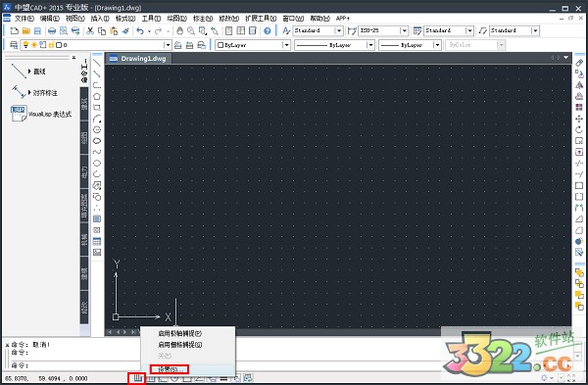The height and width of the screenshot is (385, 588).
Task: Select the Move tool in modify toolbar
Action: [x=579, y=119]
